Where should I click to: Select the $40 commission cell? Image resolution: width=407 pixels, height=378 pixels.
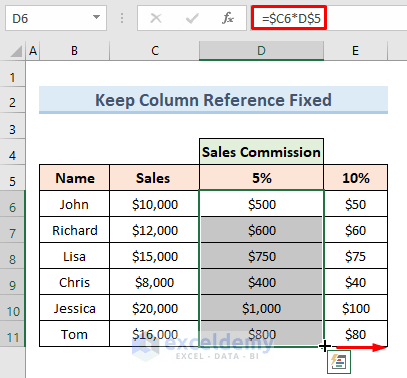point(356,282)
